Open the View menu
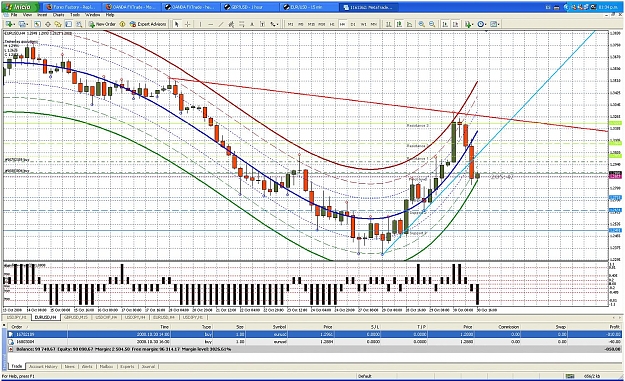625x381 pixels. (x=27, y=15)
